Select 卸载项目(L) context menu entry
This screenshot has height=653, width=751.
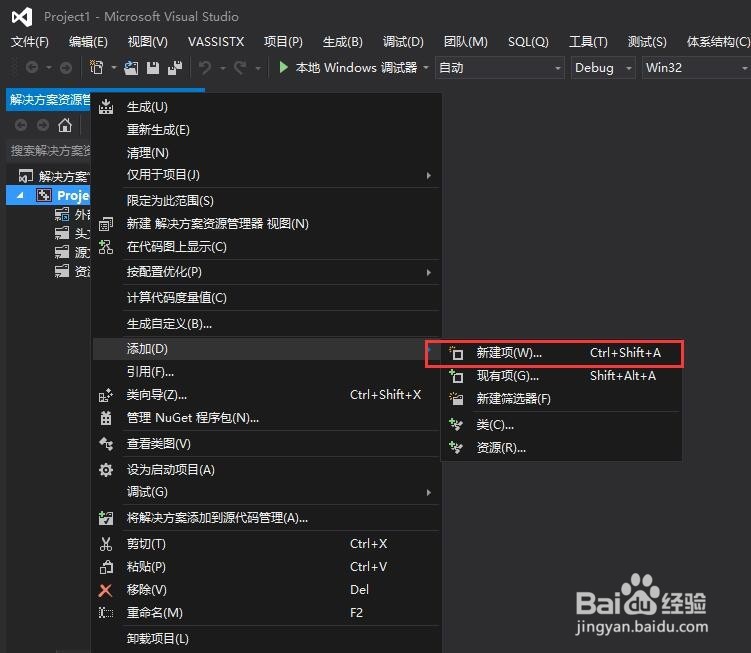pyautogui.click(x=266, y=639)
